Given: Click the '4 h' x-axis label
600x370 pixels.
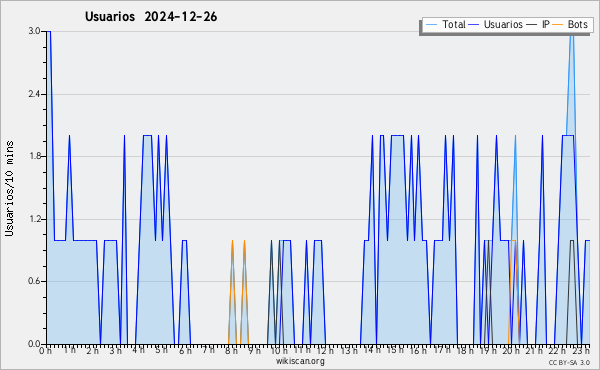Looking at the screenshot, I should pyautogui.click(x=139, y=350).
